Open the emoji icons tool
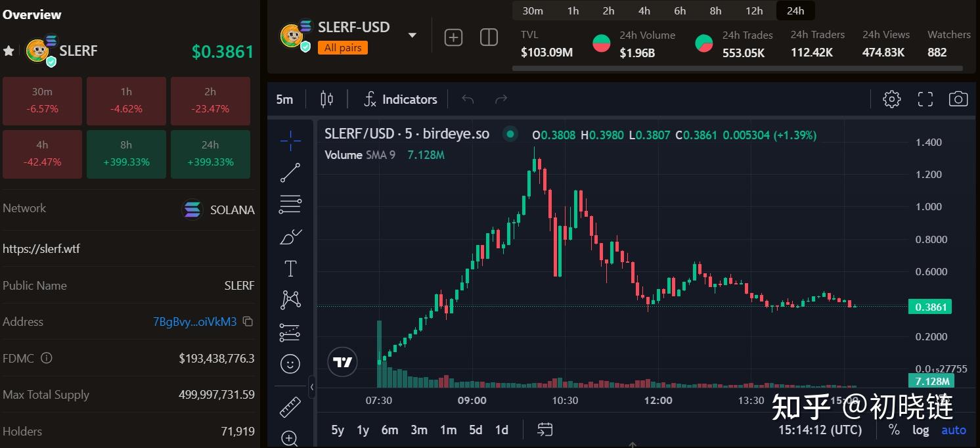Image resolution: width=980 pixels, height=448 pixels. [x=290, y=363]
